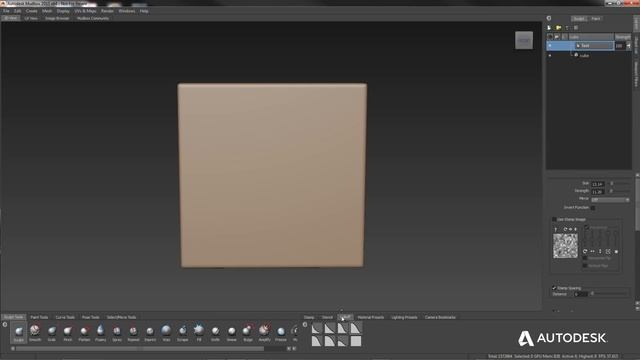Select the Pinch brush tool
Screen dimensions: 640x360
(68, 332)
